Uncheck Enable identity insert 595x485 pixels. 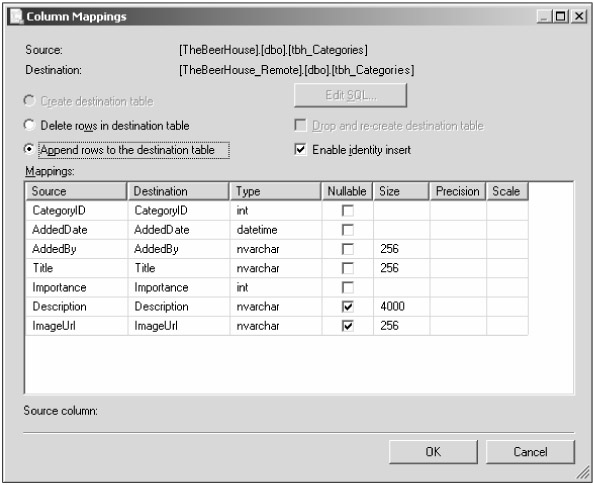pos(300,149)
